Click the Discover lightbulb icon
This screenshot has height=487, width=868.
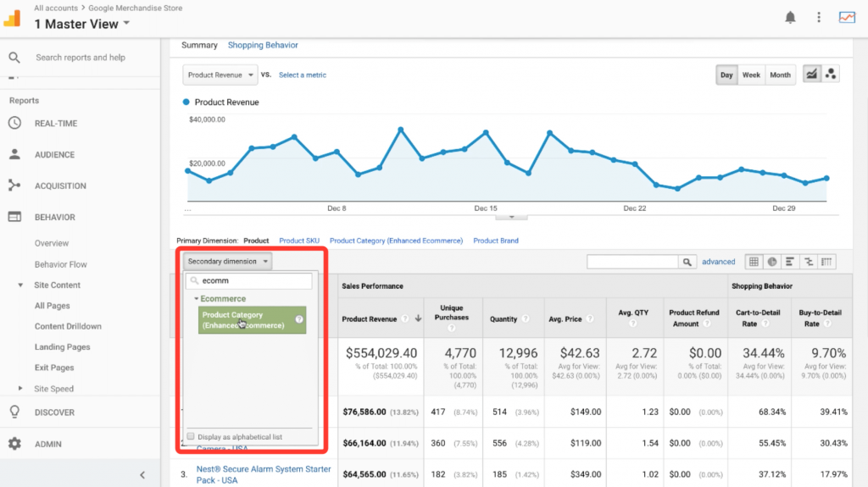pos(15,412)
